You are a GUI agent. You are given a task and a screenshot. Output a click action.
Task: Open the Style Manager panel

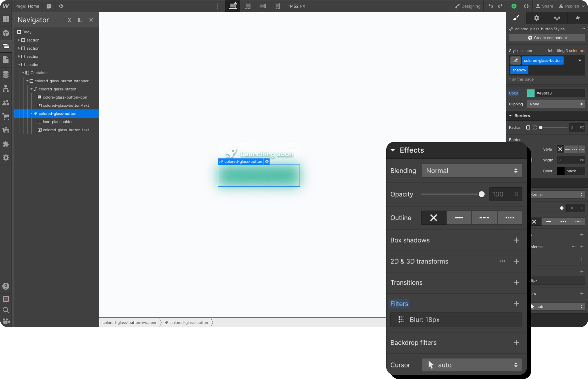[557, 18]
